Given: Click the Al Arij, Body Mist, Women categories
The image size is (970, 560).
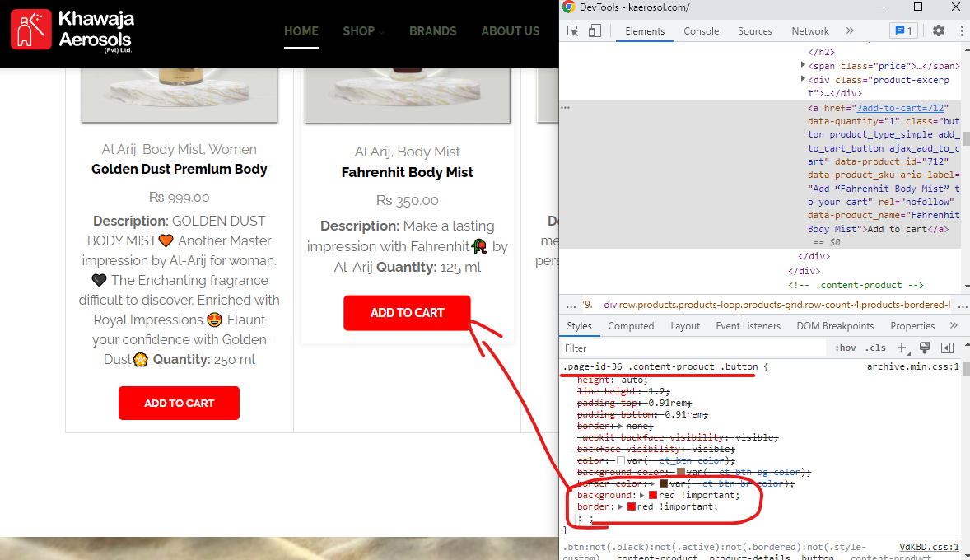Looking at the screenshot, I should (179, 149).
